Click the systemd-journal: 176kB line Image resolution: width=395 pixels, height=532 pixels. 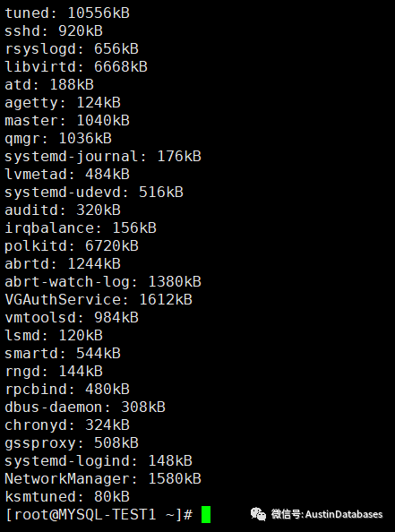coord(103,157)
